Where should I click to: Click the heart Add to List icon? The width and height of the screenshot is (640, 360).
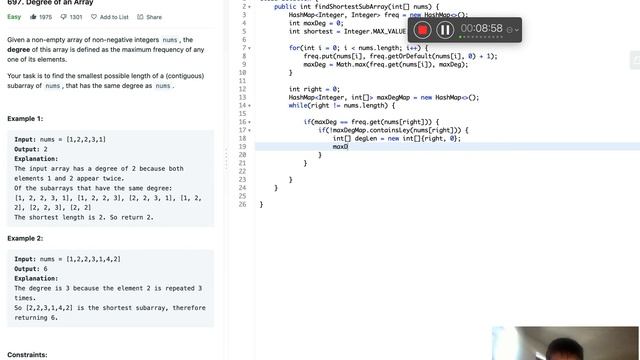click(x=94, y=17)
